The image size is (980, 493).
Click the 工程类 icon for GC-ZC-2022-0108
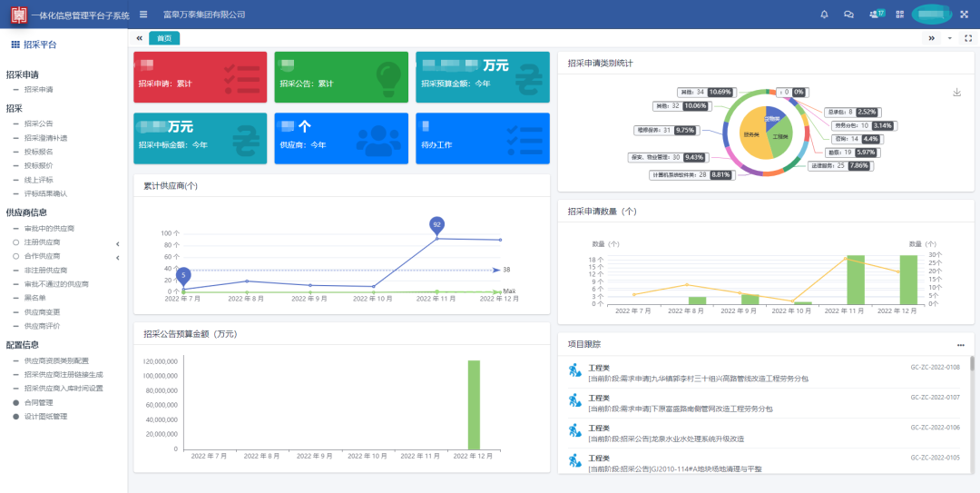[575, 370]
